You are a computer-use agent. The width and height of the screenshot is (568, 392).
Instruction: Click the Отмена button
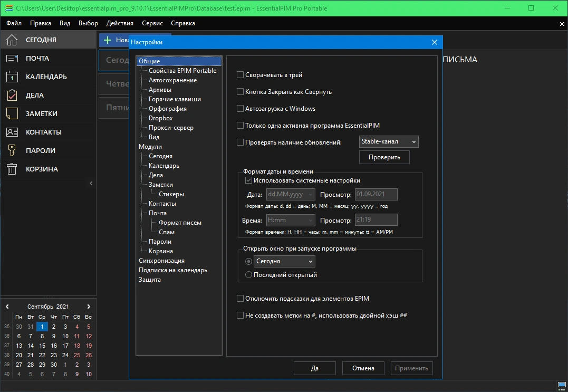[363, 368]
